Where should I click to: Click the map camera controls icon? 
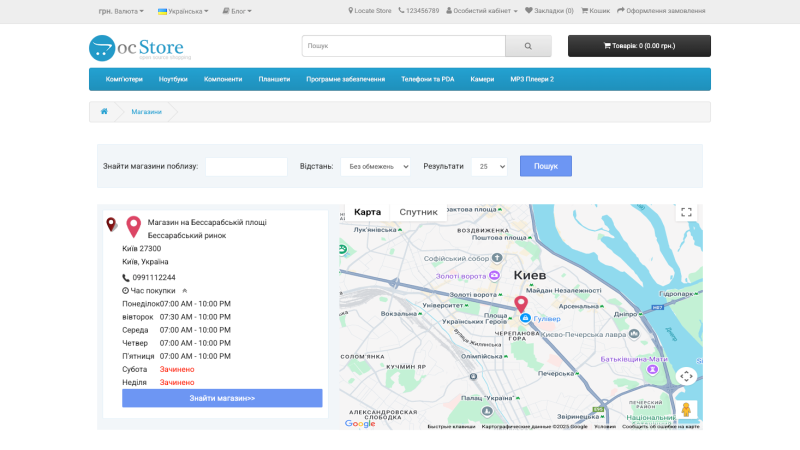[x=686, y=377]
